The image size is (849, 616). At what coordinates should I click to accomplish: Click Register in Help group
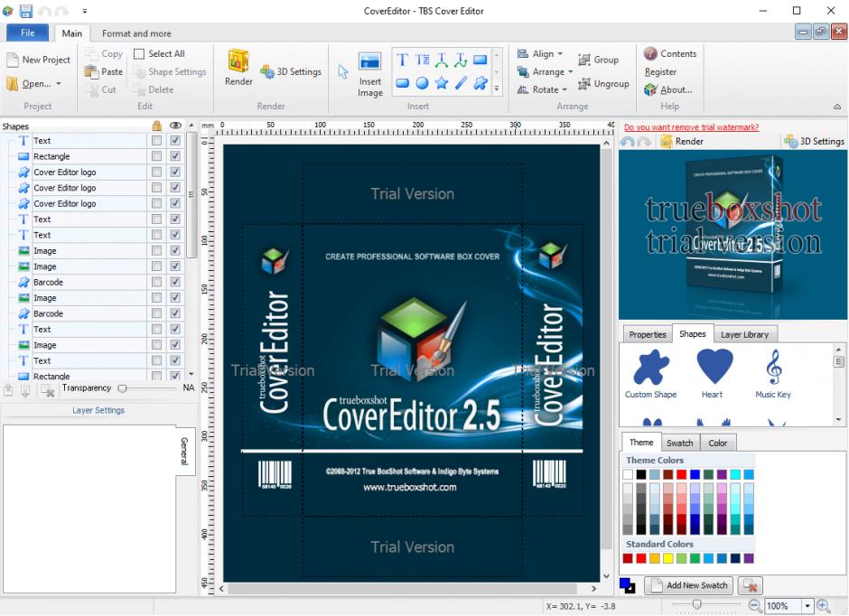pos(660,71)
